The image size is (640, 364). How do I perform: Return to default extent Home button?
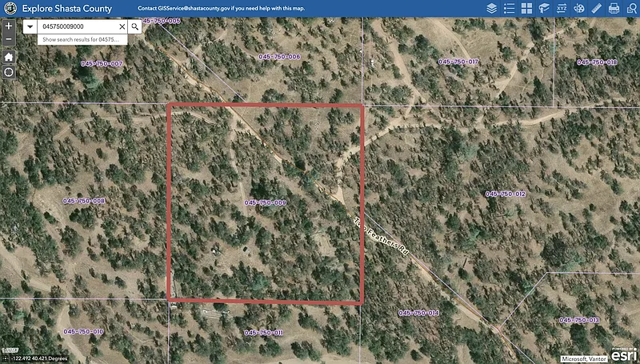8,57
